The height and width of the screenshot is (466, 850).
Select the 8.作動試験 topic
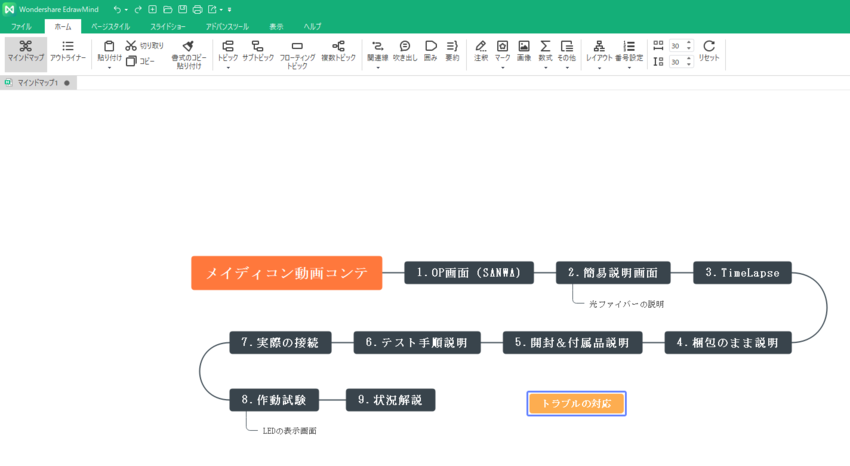(x=274, y=400)
